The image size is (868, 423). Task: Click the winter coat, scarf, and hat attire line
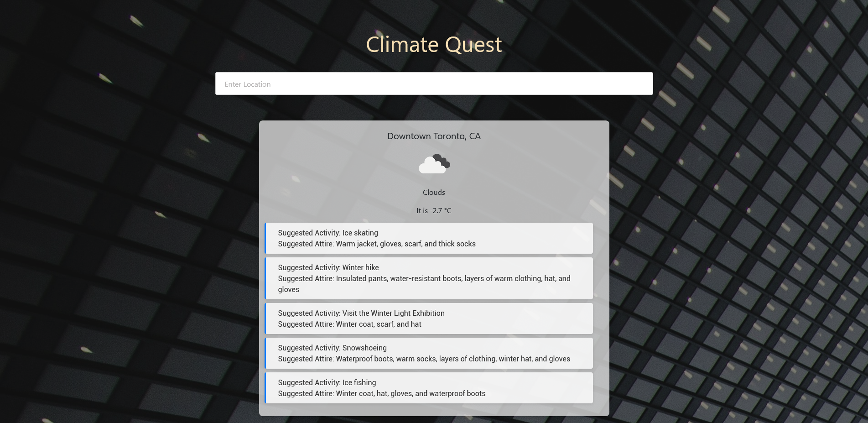point(349,324)
